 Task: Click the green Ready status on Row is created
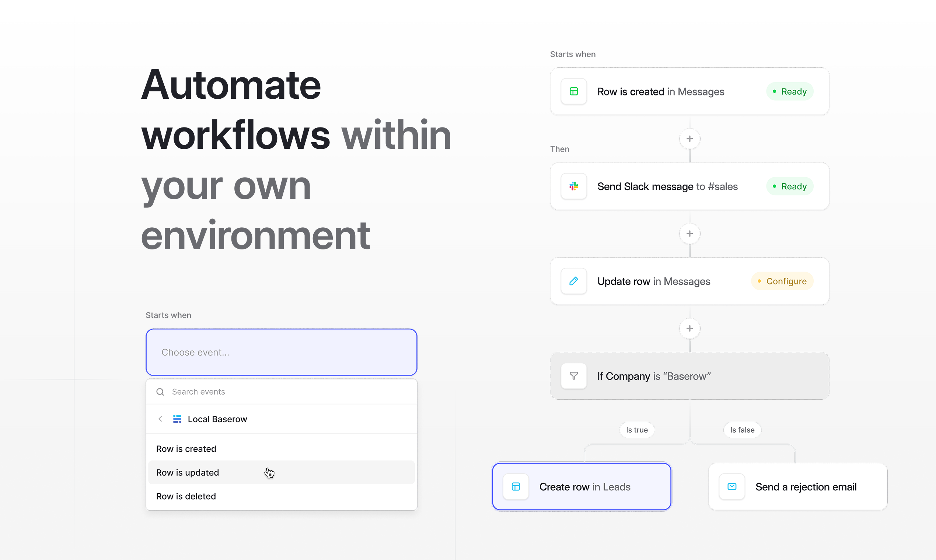tap(790, 91)
